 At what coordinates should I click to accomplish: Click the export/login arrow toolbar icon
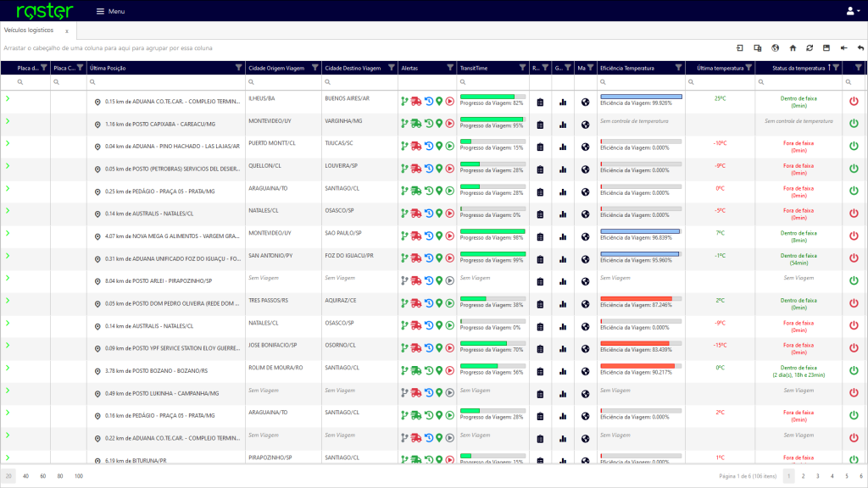point(740,48)
